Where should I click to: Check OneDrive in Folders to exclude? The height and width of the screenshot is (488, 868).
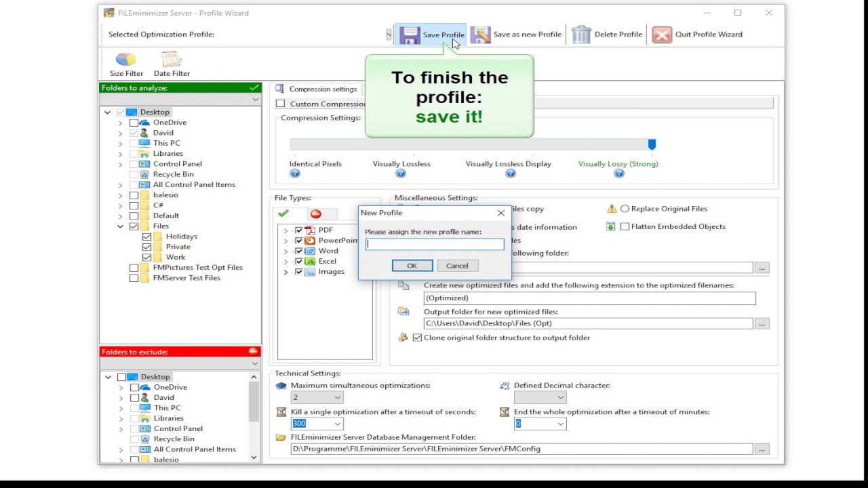135,388
